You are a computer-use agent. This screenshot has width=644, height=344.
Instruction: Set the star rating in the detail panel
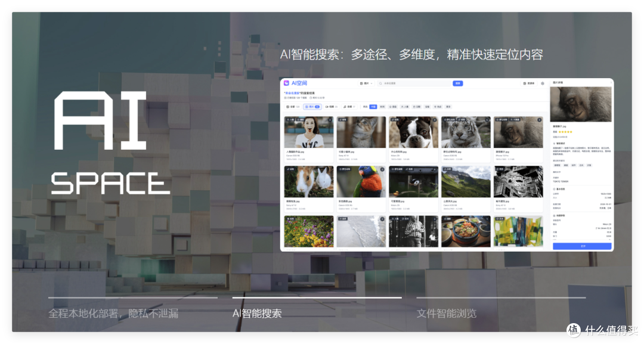565,132
